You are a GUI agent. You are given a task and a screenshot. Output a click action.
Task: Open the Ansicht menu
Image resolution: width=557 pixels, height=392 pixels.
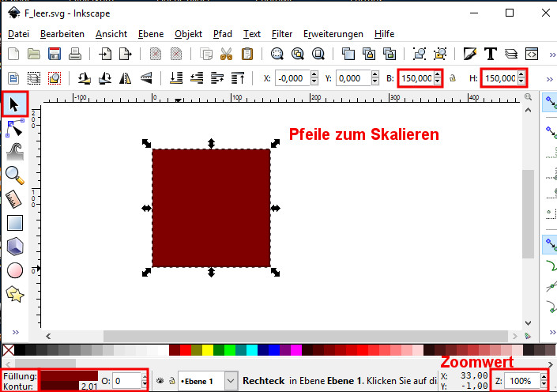(111, 34)
